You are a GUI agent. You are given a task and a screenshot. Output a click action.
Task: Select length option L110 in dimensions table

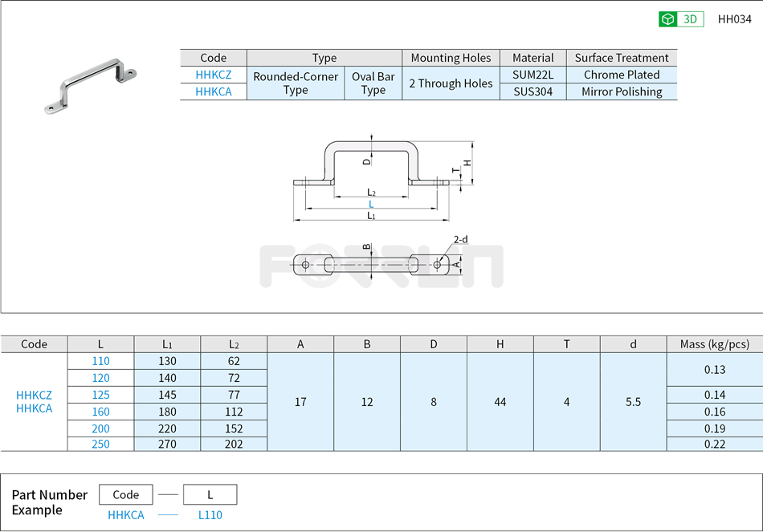101,361
